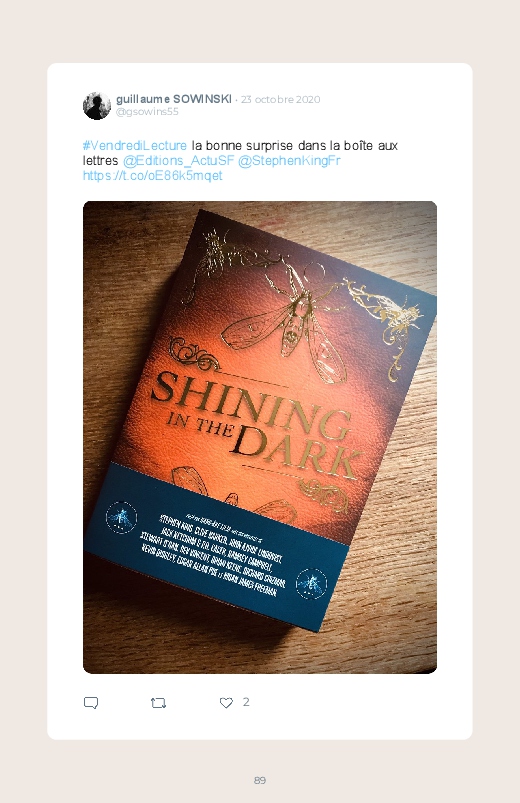Open the #VendrediLecture hashtag

(x=135, y=145)
